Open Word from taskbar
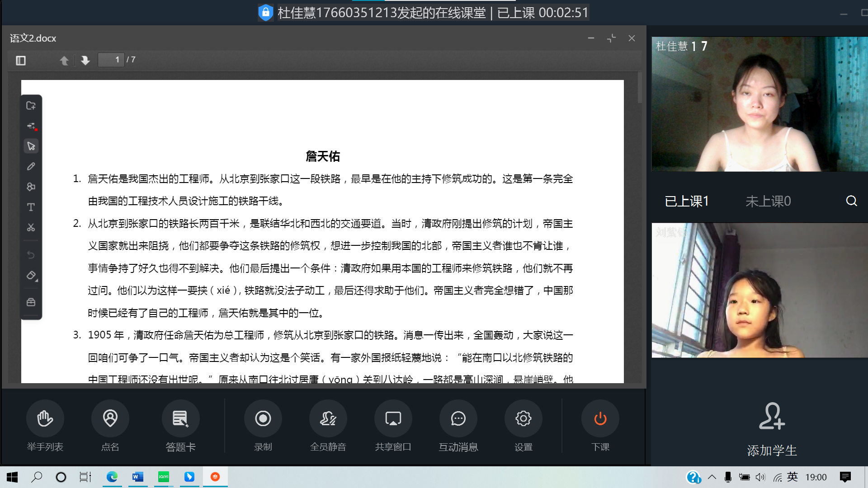This screenshot has width=868, height=488. click(137, 477)
